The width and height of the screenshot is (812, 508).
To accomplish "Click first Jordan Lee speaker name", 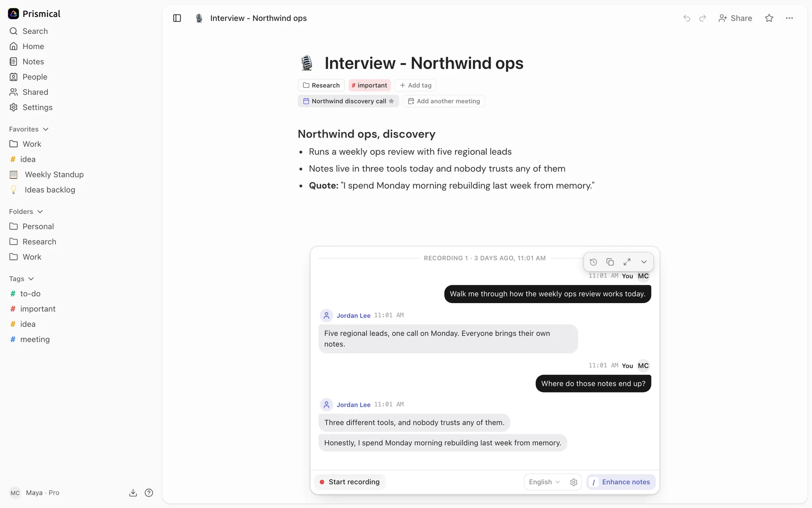I will click(354, 316).
